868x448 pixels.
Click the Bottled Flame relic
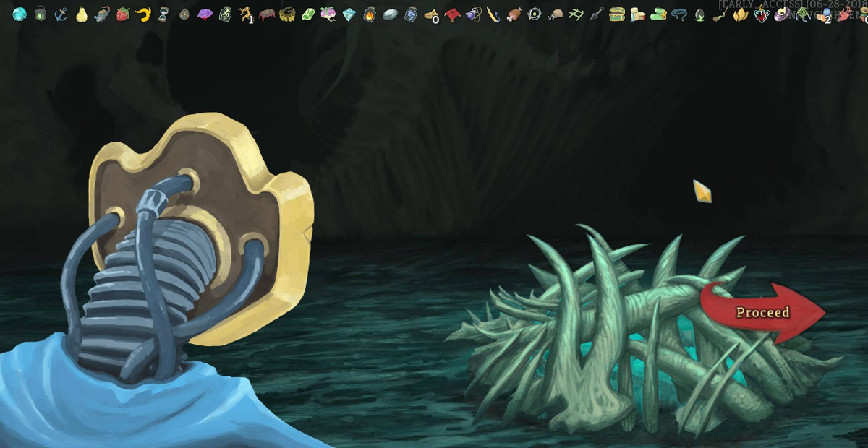pos(370,14)
